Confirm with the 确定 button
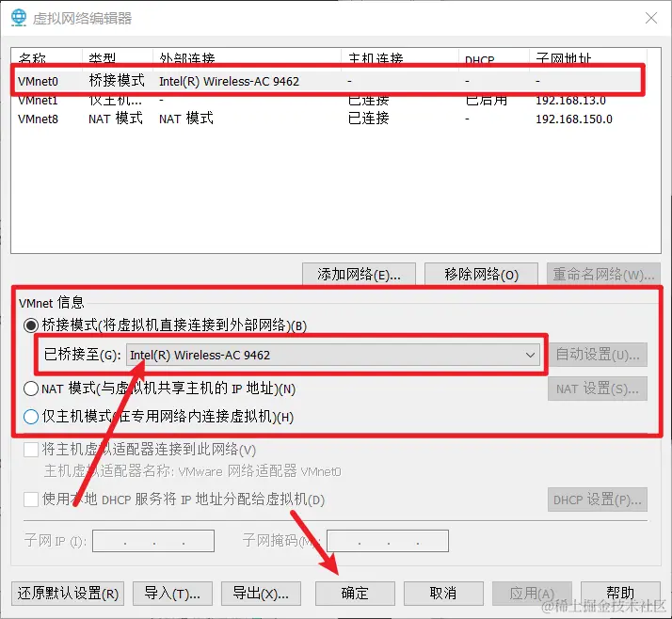The width and height of the screenshot is (672, 619). (x=355, y=594)
